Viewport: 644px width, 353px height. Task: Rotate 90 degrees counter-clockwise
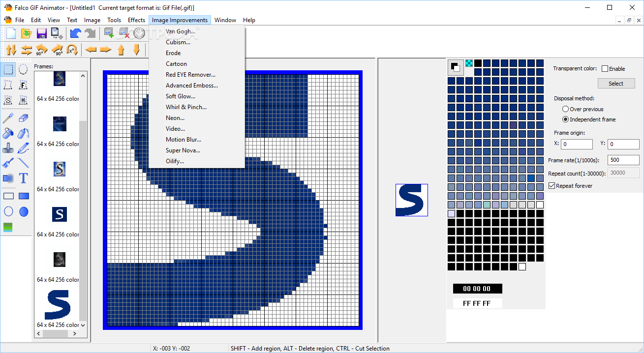click(42, 50)
